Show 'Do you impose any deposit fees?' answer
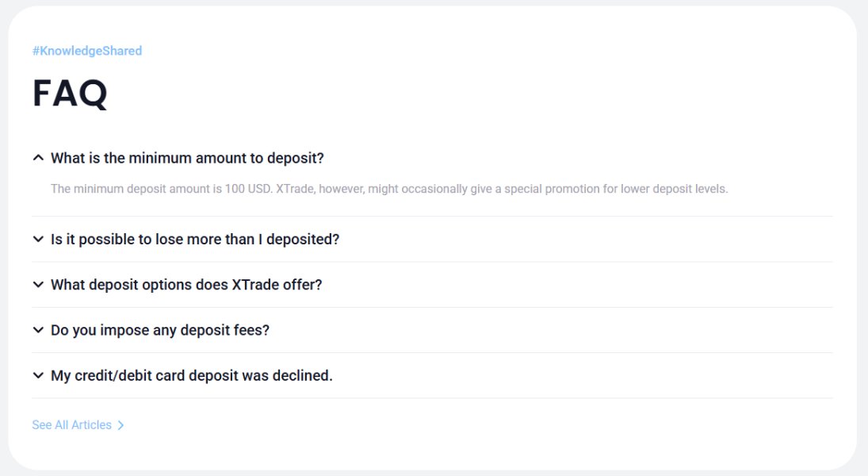Viewport: 868px width, 476px height. [160, 330]
